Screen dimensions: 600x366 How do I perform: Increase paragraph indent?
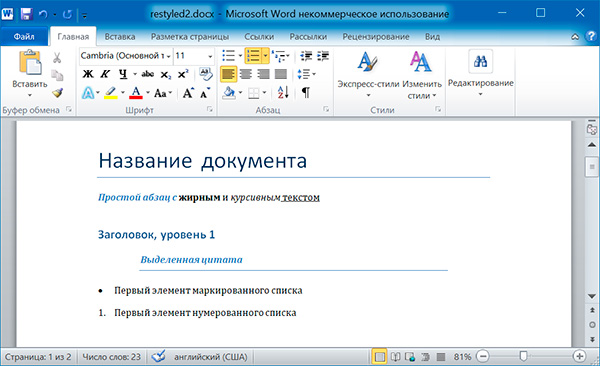(x=323, y=56)
